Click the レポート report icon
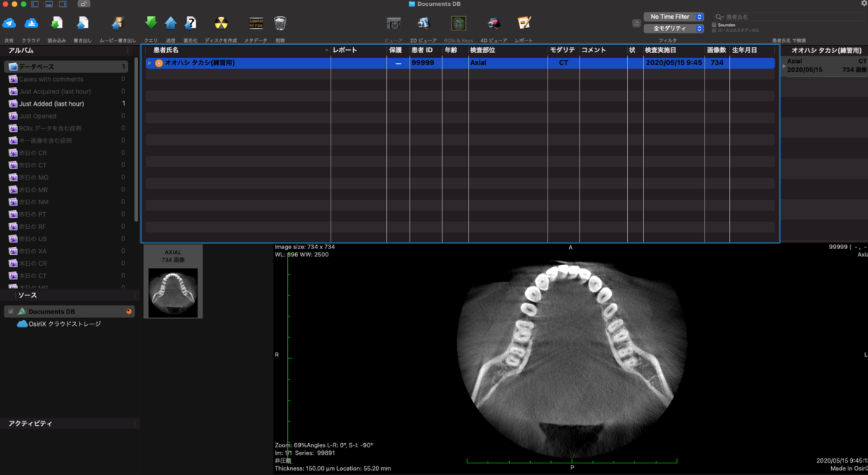The height and width of the screenshot is (475, 868). (x=524, y=23)
